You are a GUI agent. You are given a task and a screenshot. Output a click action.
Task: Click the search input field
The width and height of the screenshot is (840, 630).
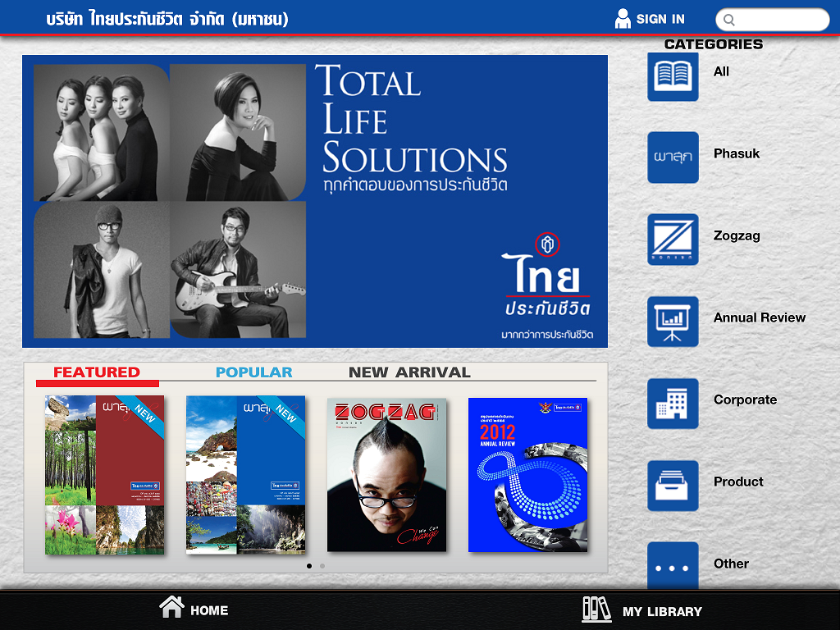coord(773,20)
